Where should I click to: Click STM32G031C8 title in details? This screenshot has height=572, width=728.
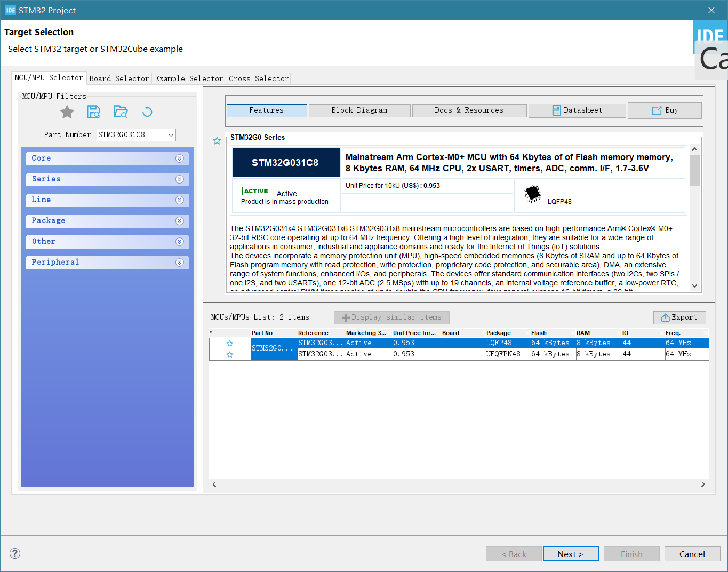(x=286, y=162)
